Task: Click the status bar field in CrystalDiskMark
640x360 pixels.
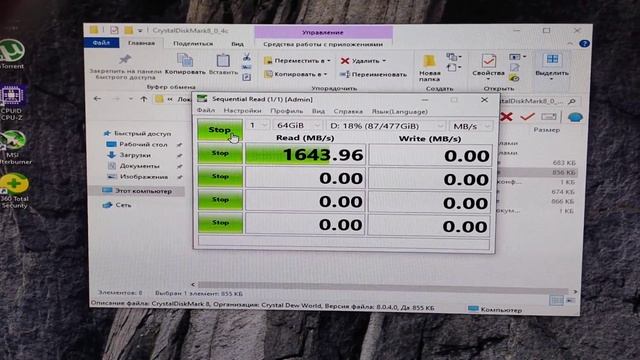Action: click(344, 244)
